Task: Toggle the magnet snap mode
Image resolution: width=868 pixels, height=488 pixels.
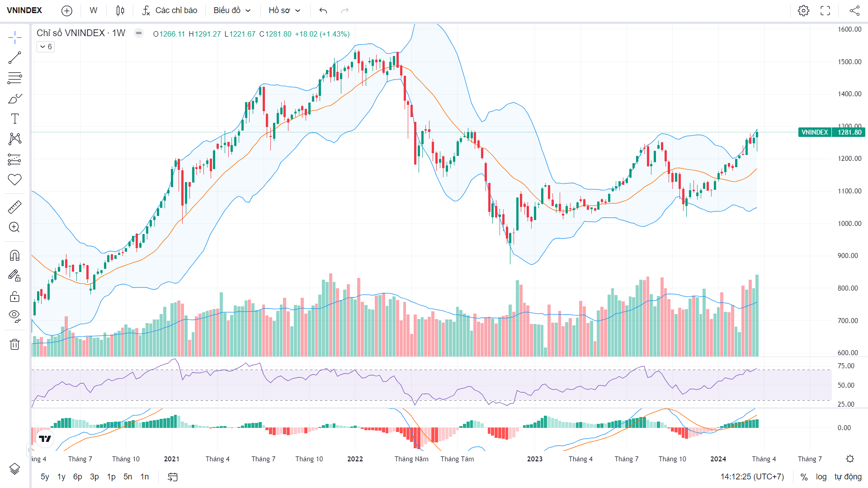Action: pyautogui.click(x=15, y=256)
